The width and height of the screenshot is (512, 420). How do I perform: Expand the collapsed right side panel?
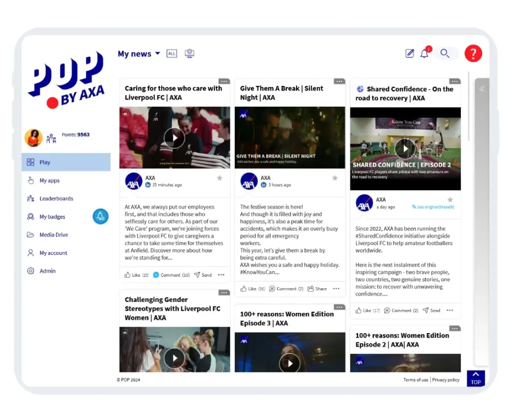click(482, 89)
